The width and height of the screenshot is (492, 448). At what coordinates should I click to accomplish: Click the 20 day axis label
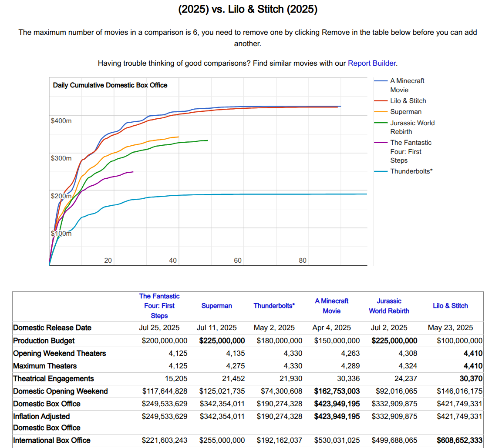108,261
